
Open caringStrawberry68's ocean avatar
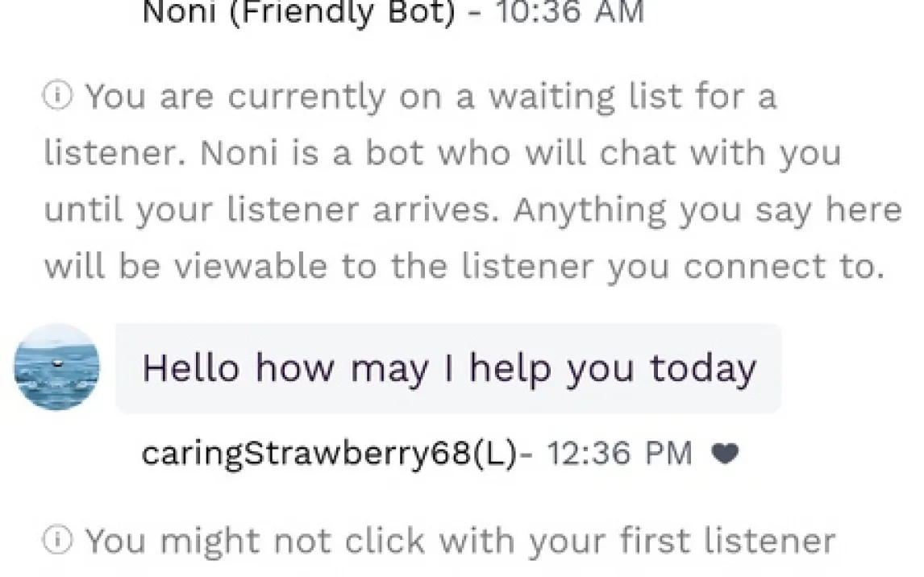[57, 367]
